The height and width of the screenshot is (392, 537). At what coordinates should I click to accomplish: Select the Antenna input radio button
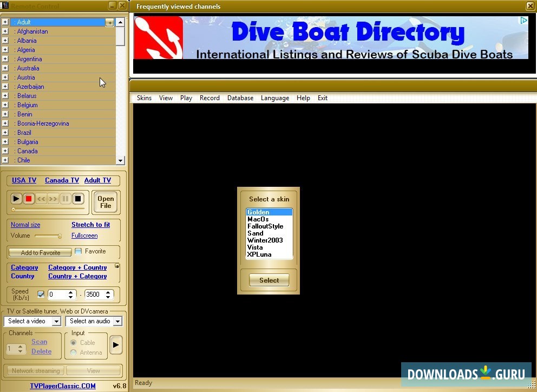coord(73,352)
